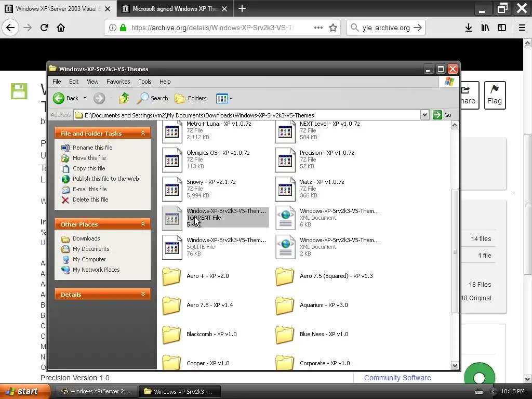The height and width of the screenshot is (399, 532).
Task: Open page actions three-dots menu
Action: [x=318, y=28]
